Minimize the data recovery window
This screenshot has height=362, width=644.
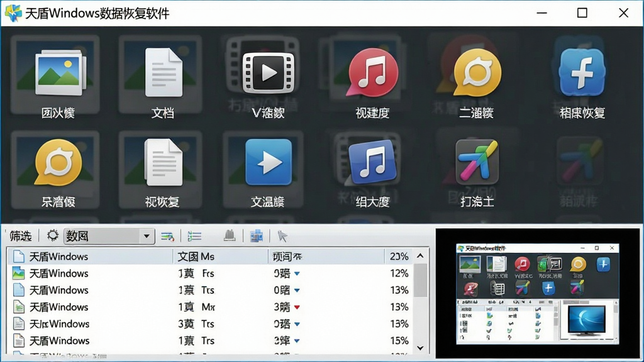(541, 13)
